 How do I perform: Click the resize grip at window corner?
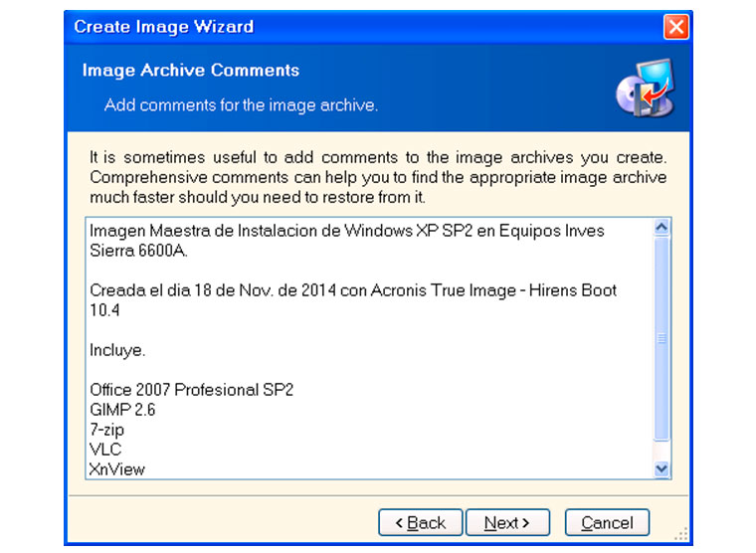point(681,534)
